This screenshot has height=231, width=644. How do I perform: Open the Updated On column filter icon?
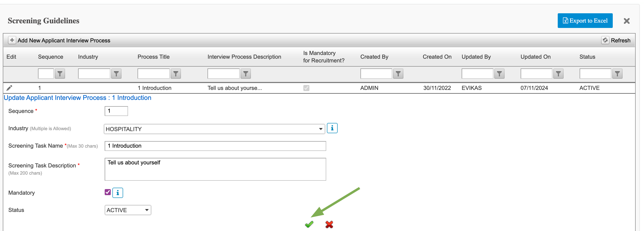pos(558,74)
